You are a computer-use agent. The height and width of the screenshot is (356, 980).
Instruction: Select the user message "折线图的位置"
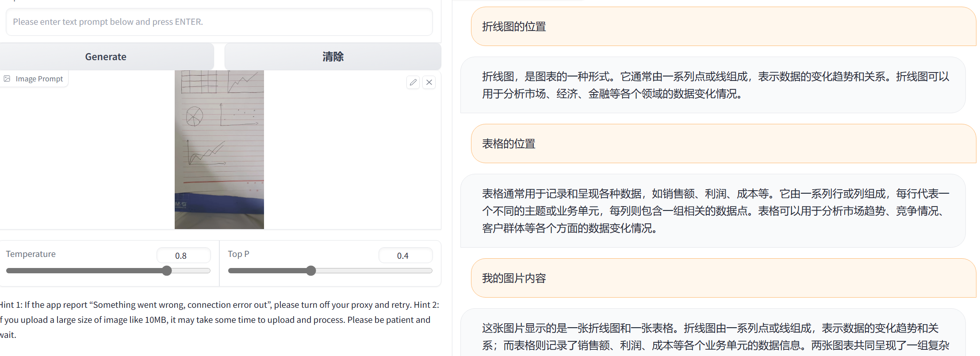click(514, 27)
